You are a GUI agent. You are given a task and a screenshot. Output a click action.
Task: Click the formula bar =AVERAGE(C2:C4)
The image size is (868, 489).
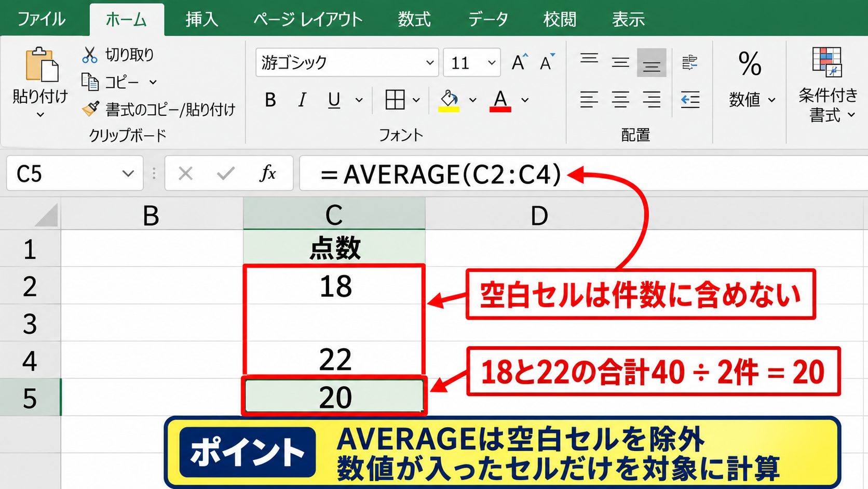[x=584, y=174]
